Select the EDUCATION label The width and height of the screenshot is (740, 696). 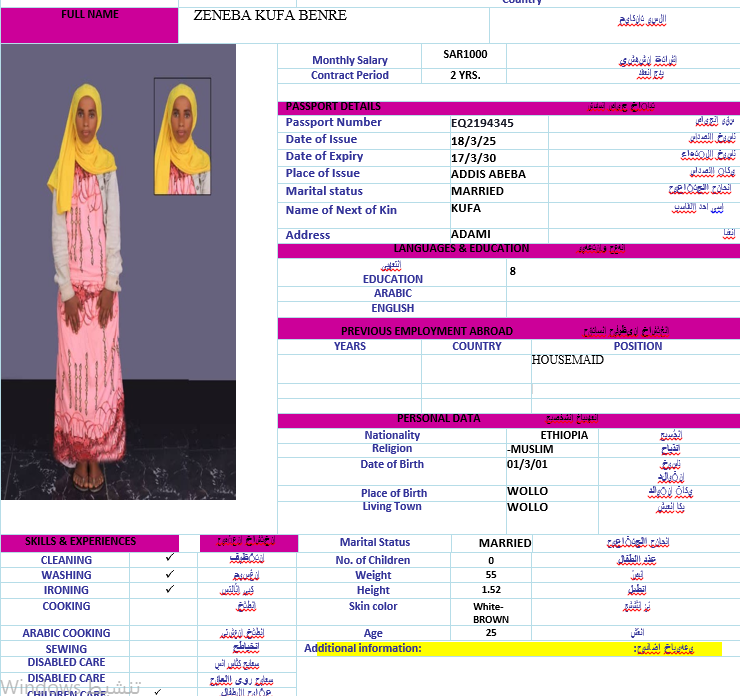point(393,279)
